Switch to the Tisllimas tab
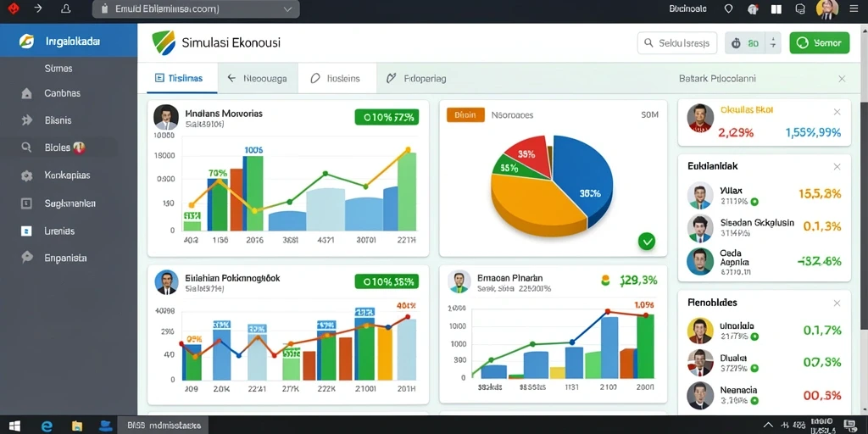 [178, 78]
